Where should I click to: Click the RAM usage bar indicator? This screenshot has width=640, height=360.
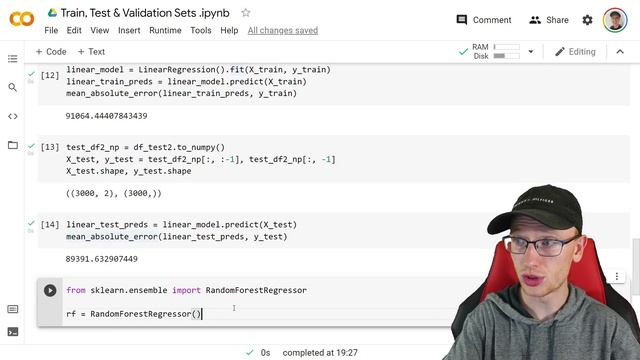[x=507, y=47]
